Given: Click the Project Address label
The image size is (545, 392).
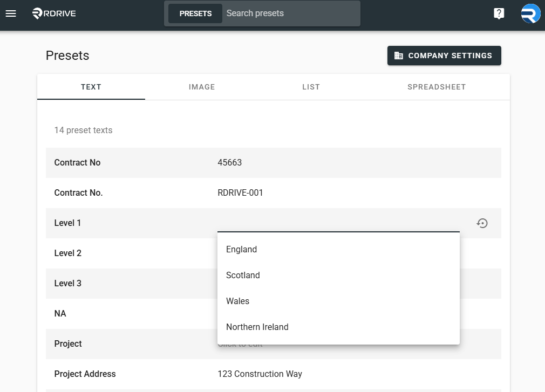Looking at the screenshot, I should click(85, 374).
